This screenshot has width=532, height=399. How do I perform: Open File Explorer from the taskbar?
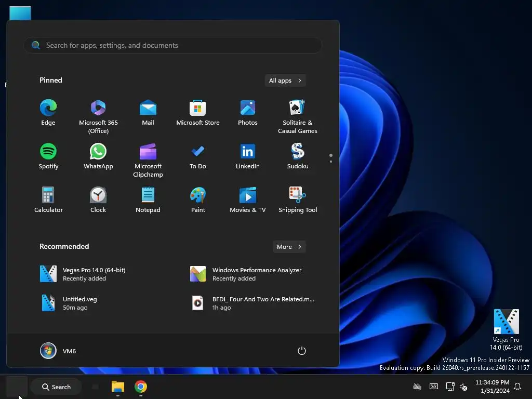point(118,387)
